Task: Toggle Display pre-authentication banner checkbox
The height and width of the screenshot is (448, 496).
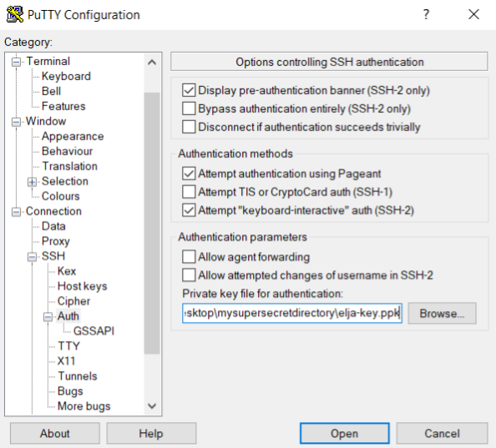Action: 189,90
